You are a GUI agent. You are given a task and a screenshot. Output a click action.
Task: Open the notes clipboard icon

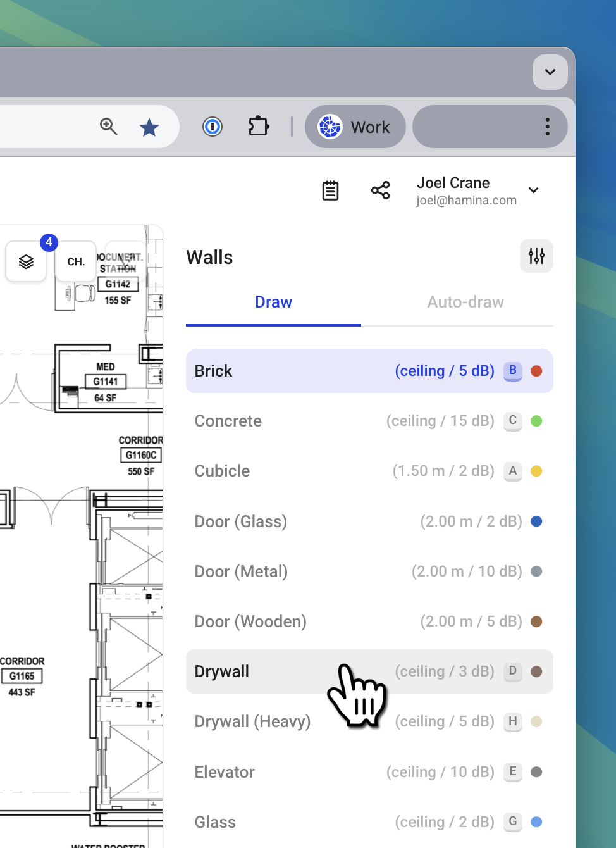click(x=330, y=190)
